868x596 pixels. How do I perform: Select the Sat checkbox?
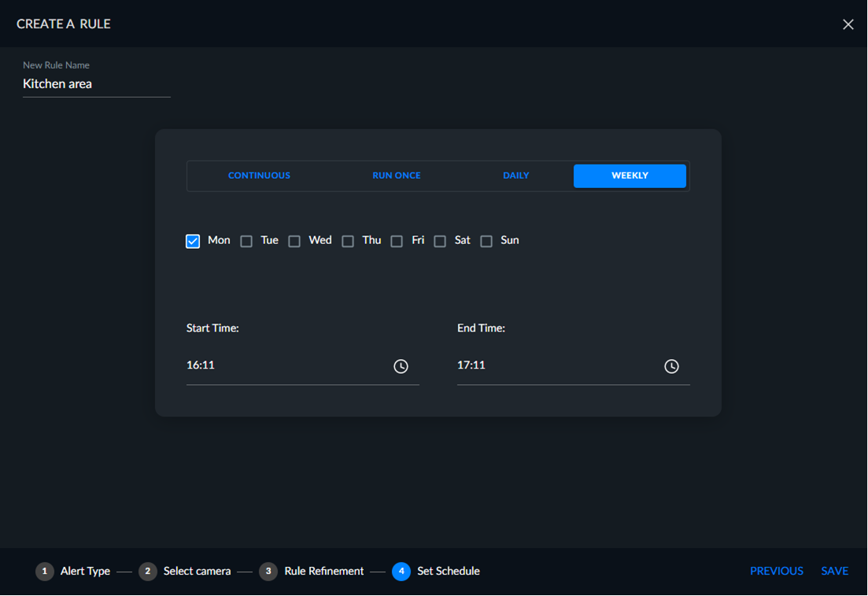coord(440,241)
